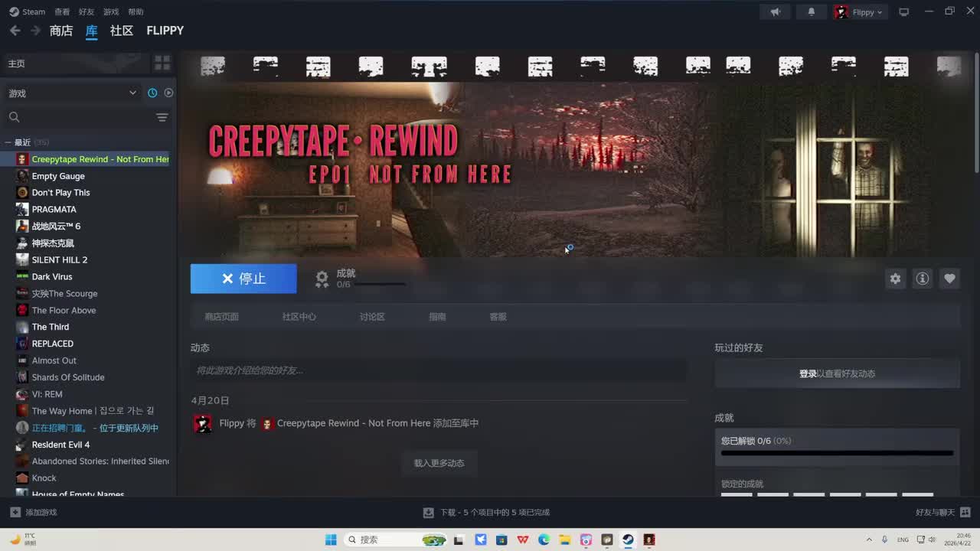Open friends and chat icon
Viewport: 980px width, 551px height.
coord(965,512)
